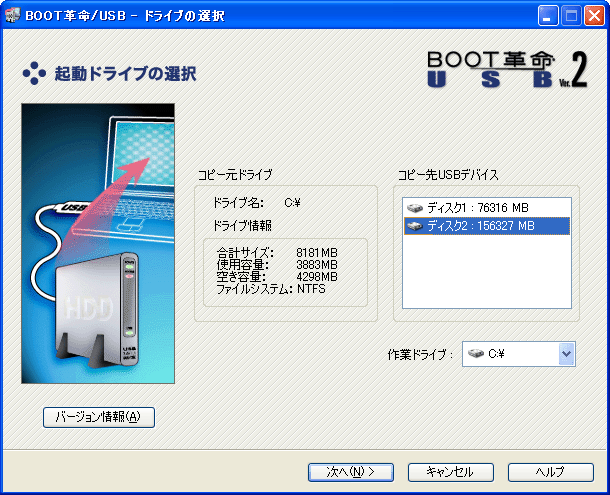610x495 pixels.
Task: Open help with the ヘルプ button
Action: point(550,472)
